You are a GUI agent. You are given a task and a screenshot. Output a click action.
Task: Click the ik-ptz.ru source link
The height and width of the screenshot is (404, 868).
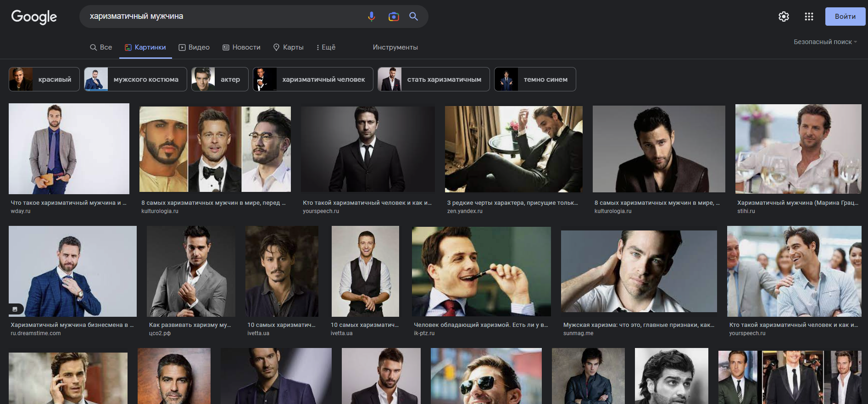[424, 333]
